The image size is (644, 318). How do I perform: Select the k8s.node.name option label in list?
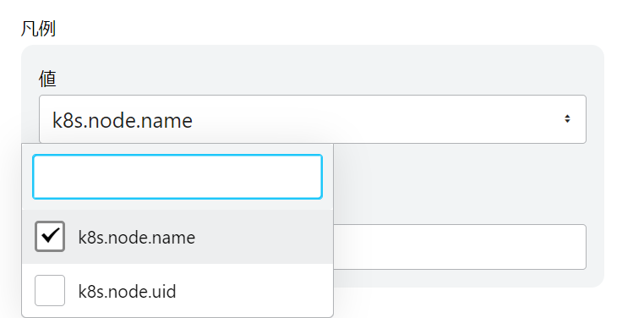(x=137, y=238)
